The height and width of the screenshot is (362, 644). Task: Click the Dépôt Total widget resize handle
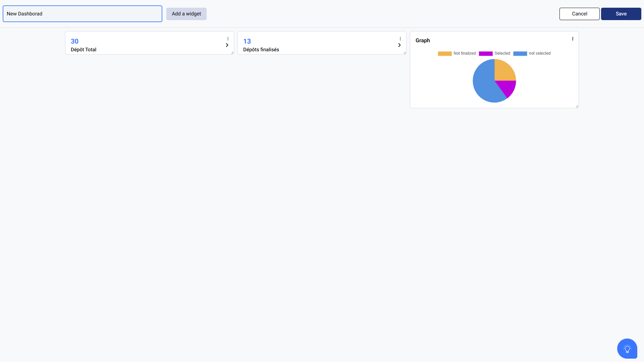[x=232, y=53]
